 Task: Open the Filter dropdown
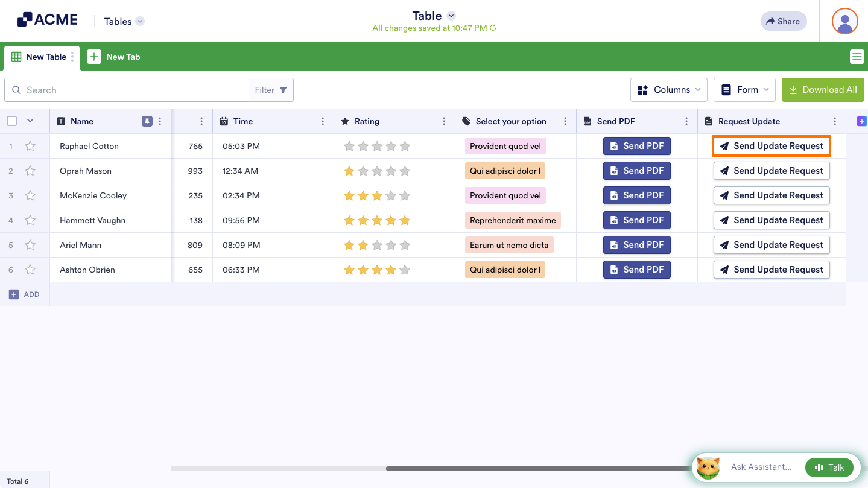tap(271, 90)
